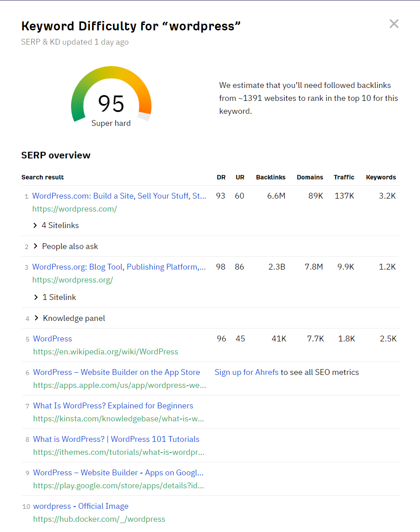Open the hub.docker.com wordpress URL

(x=99, y=519)
